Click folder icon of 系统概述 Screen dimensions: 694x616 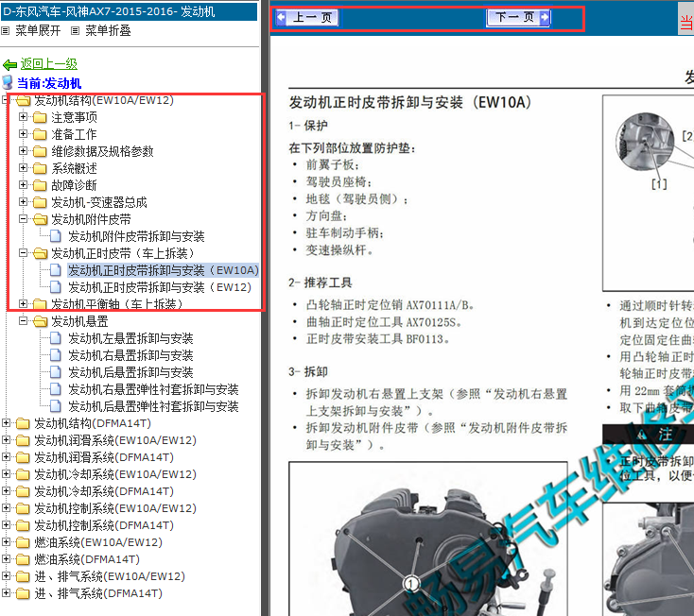point(40,168)
